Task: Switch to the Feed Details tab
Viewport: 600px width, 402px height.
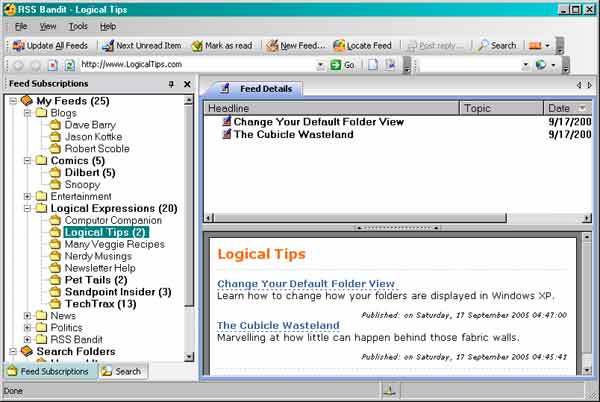Action: tap(255, 89)
